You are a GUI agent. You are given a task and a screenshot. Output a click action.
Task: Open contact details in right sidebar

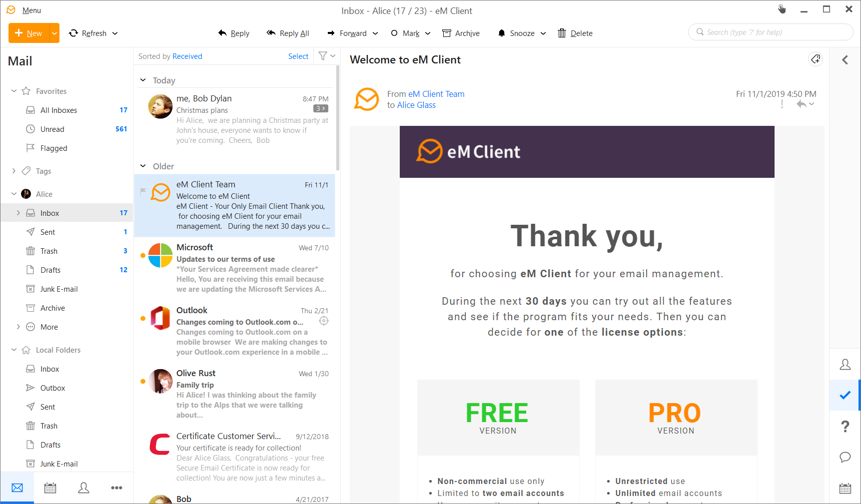click(x=845, y=365)
